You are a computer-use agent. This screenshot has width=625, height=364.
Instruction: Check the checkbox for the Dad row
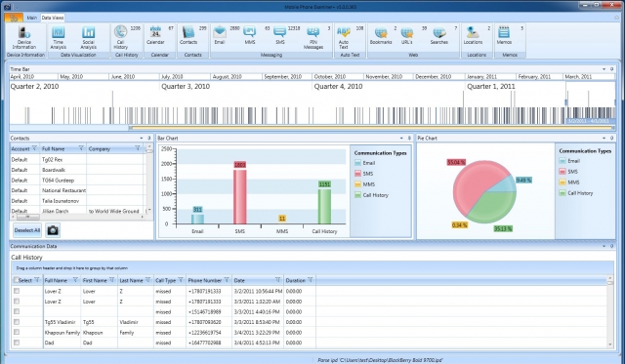[17, 343]
